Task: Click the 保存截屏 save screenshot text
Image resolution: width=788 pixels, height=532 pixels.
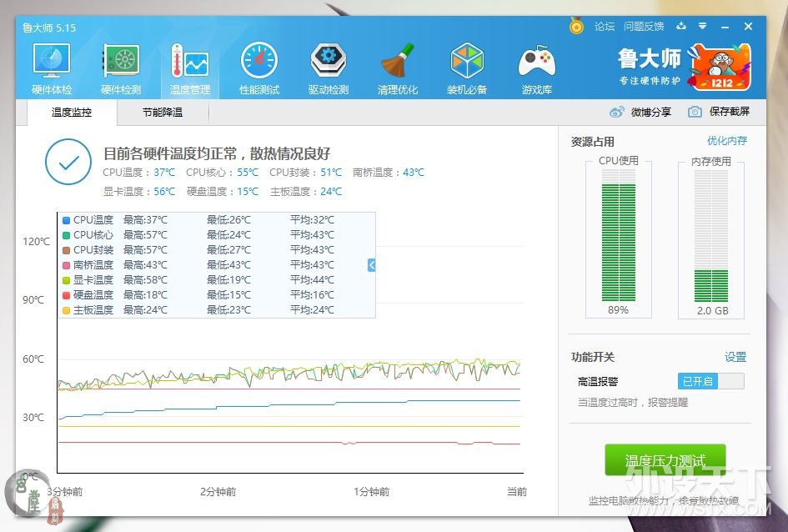Action: click(x=729, y=112)
